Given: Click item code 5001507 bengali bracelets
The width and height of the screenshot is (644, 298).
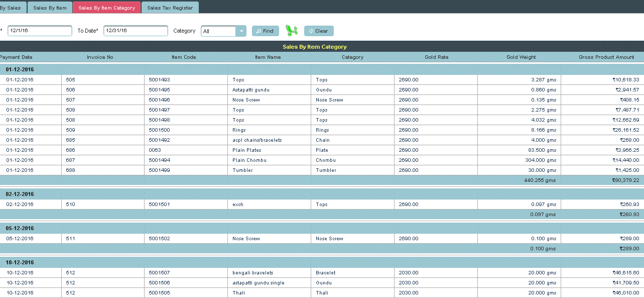Looking at the screenshot, I should [159, 273].
